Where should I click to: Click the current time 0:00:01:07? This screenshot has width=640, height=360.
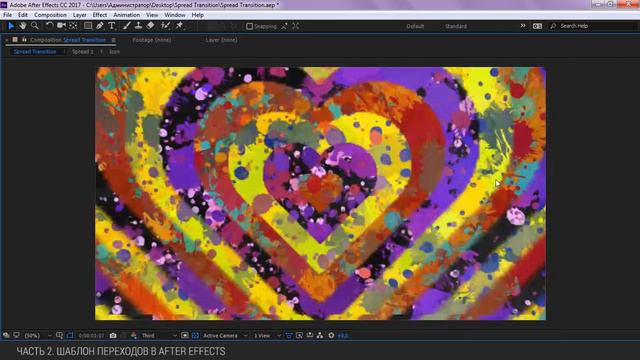pos(91,336)
